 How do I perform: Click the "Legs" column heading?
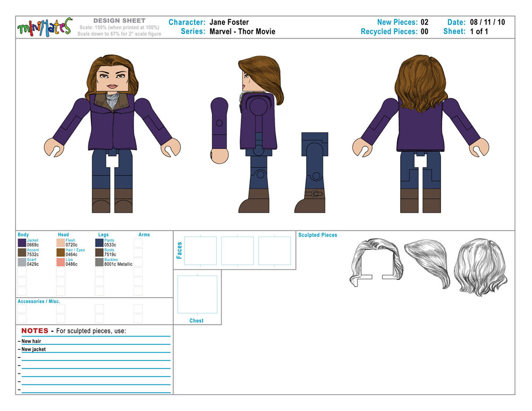[x=104, y=234]
